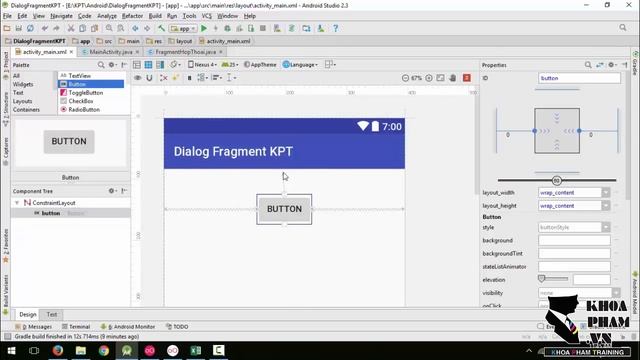Click the Pan hand icon
Screen dimensions: 640x360
[453, 78]
